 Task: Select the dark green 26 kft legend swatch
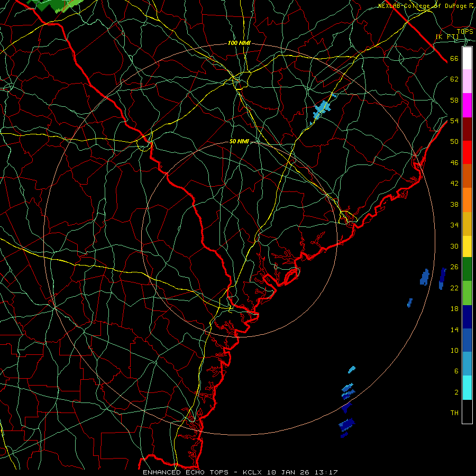point(467,269)
